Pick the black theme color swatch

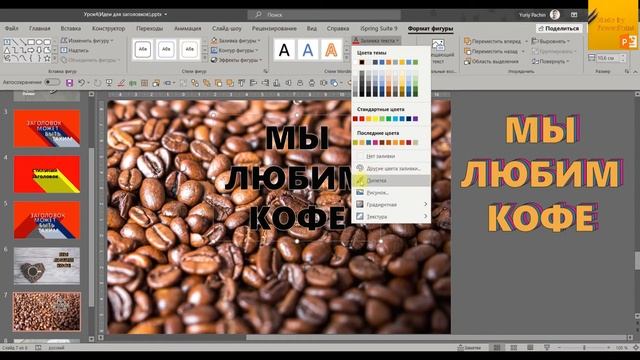click(x=362, y=62)
